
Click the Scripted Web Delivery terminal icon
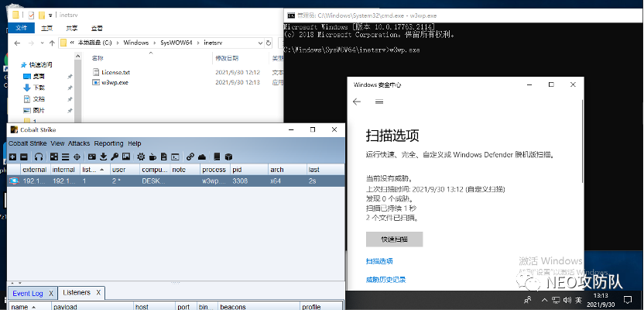tap(175, 157)
